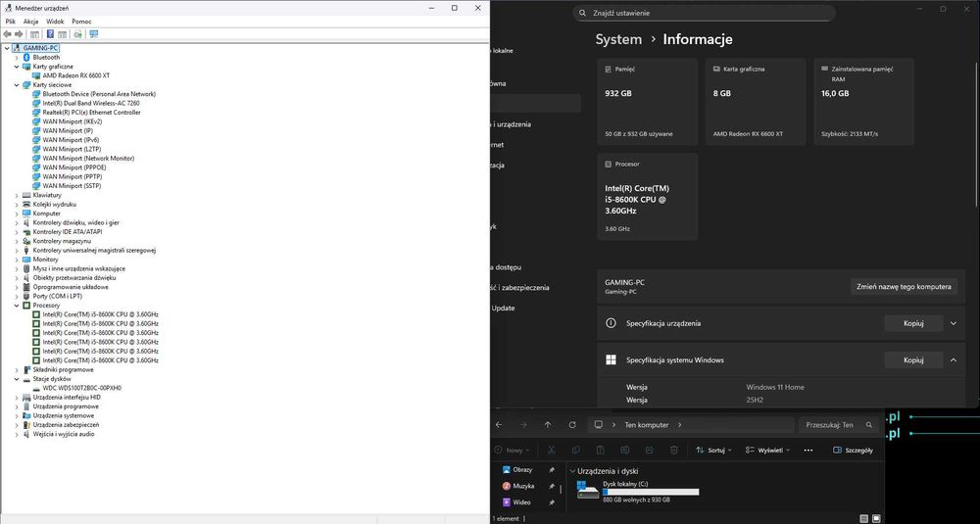980x524 pixels.
Task: Click the Karta graficzna 8 GB card
Action: (x=756, y=102)
